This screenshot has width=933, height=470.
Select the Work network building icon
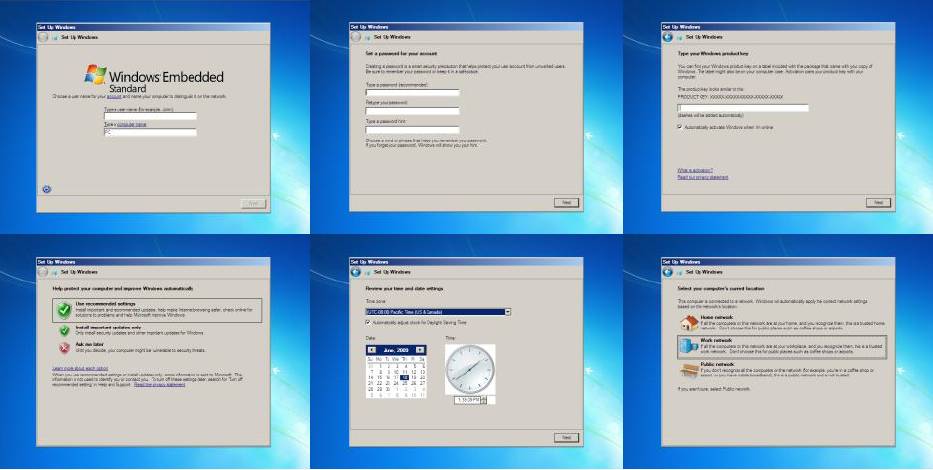click(689, 346)
